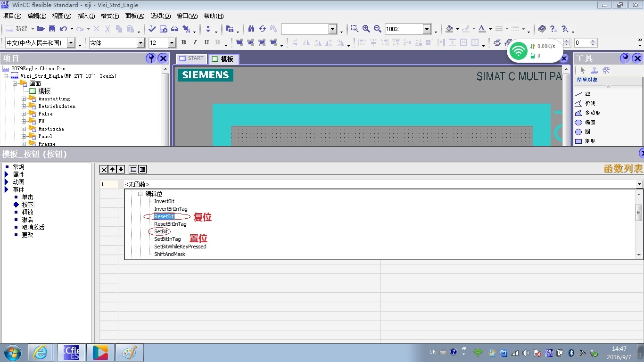The width and height of the screenshot is (644, 362).
Task: Run the check consistency checkmark icon
Action: coord(152,29)
